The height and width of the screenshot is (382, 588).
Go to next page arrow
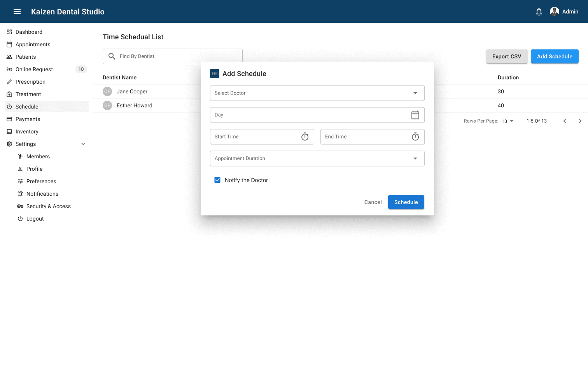coord(580,121)
